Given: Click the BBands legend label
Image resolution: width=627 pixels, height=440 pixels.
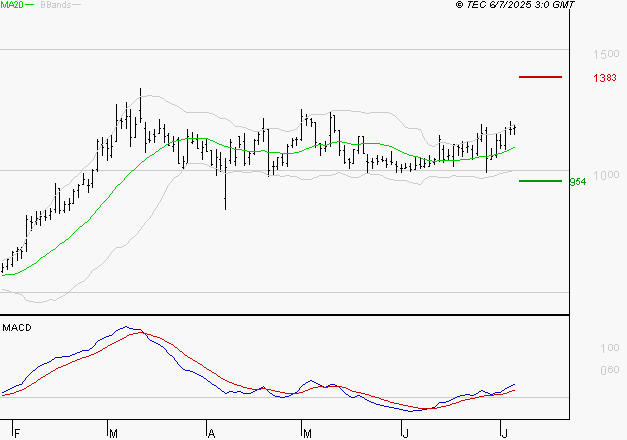Looking at the screenshot, I should [x=56, y=5].
